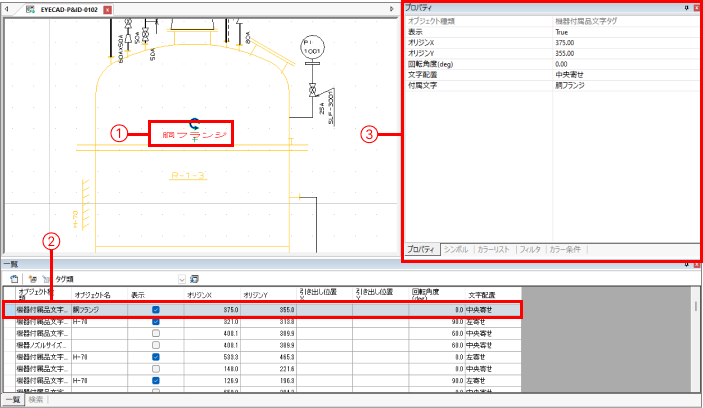Pin the プロパティ panel
Image resolution: width=703 pixels, height=408 pixels.
[686, 8]
